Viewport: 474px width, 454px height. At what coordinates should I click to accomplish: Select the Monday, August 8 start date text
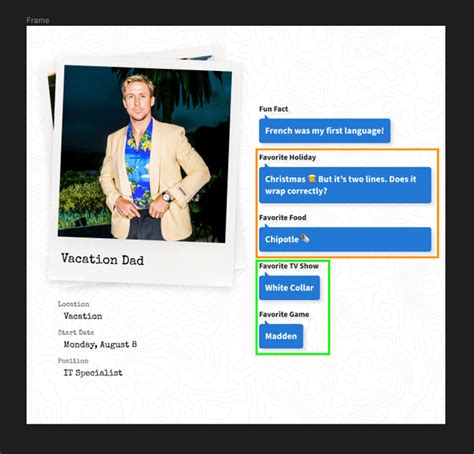click(x=100, y=344)
